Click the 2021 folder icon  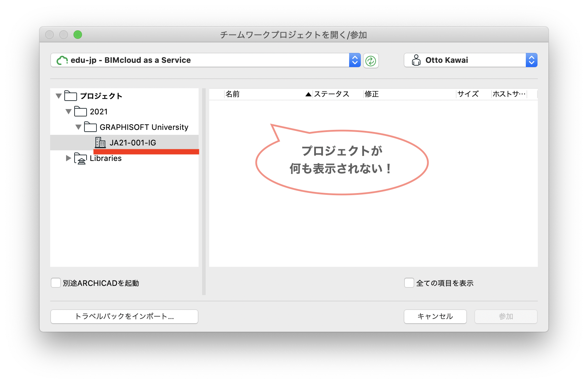click(81, 112)
